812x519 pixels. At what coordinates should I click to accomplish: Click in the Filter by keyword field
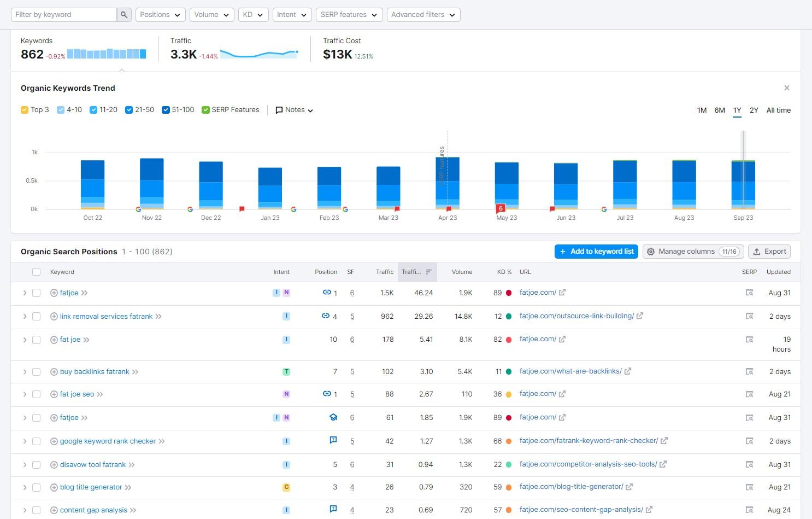(64, 15)
